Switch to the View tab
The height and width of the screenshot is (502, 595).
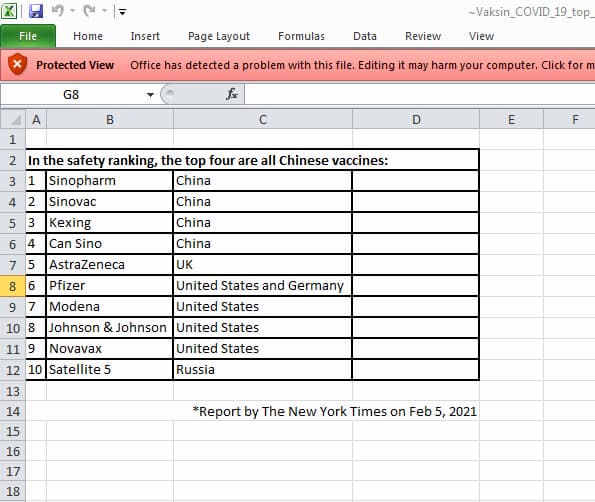point(482,36)
